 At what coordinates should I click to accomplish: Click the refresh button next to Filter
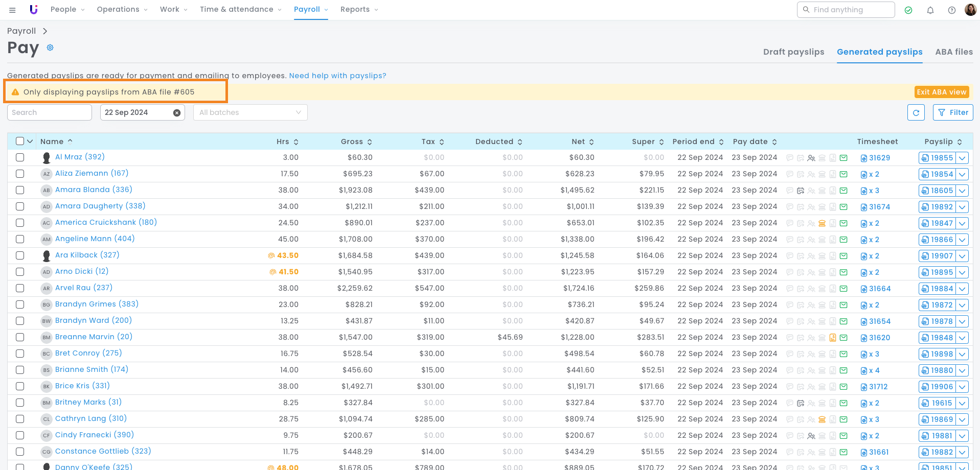coord(916,112)
